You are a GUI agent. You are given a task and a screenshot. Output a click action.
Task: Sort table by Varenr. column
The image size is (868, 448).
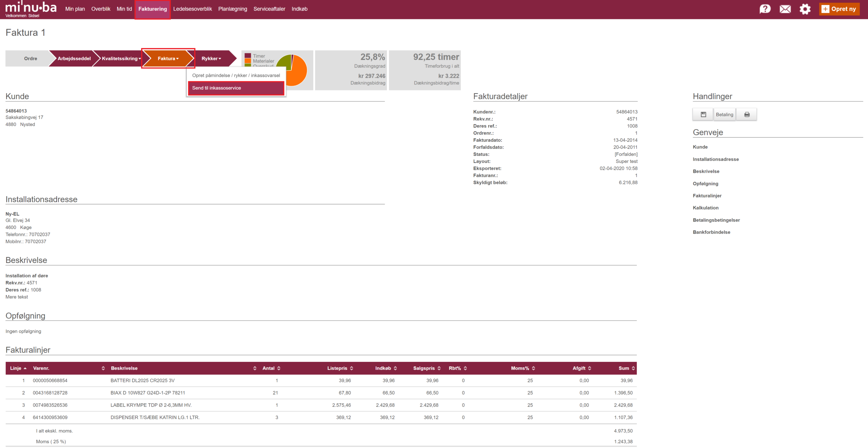pos(69,368)
